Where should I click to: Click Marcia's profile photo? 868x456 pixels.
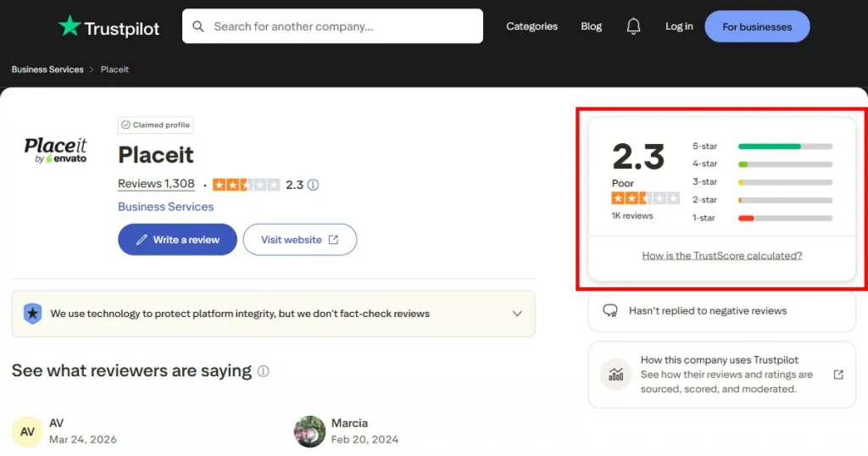309,431
